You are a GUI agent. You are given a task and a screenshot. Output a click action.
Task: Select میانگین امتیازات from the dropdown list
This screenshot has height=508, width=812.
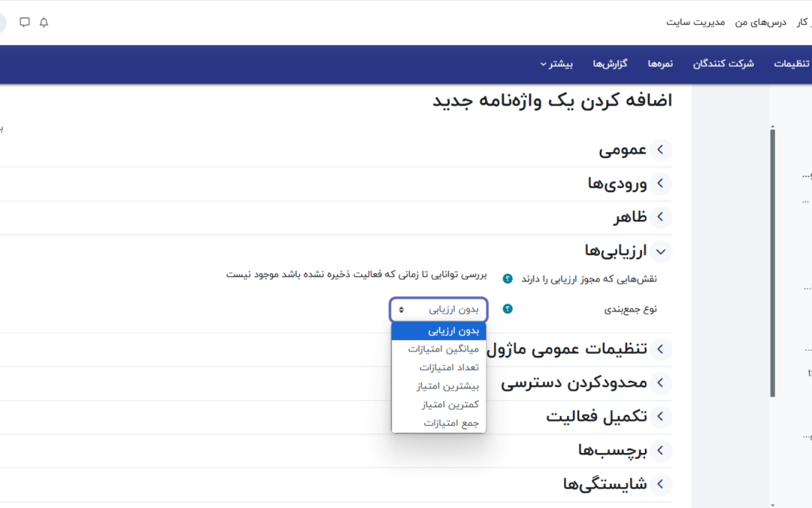pyautogui.click(x=443, y=349)
